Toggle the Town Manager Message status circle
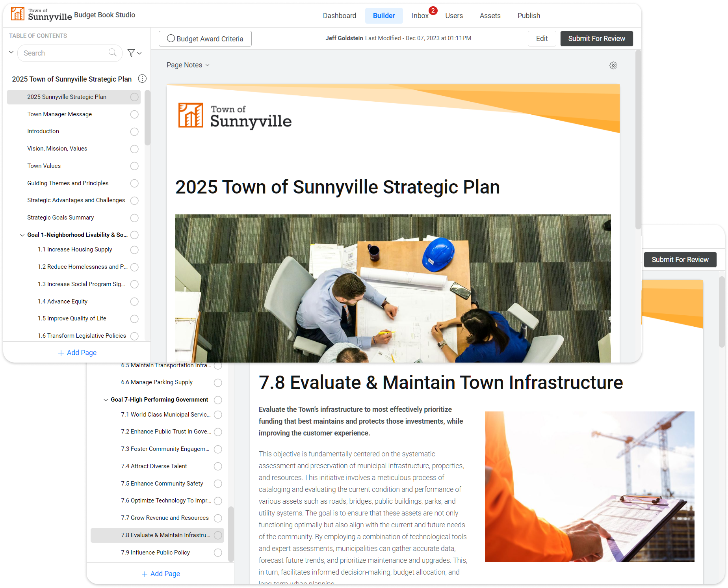Screen dimensions: 728x588 point(134,114)
